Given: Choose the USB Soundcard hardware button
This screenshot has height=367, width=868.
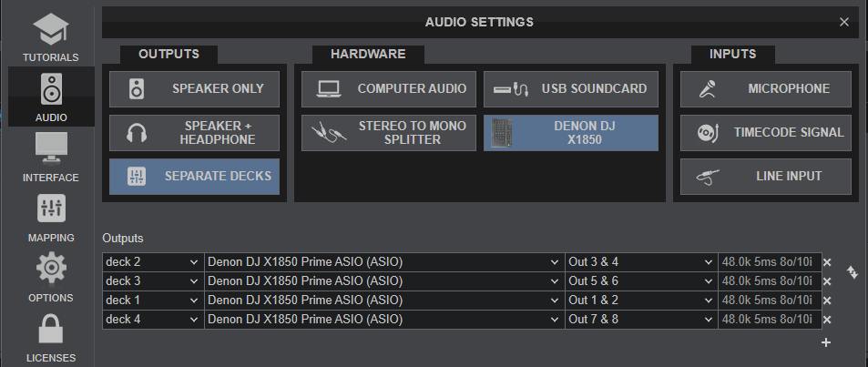Looking at the screenshot, I should click(x=571, y=89).
